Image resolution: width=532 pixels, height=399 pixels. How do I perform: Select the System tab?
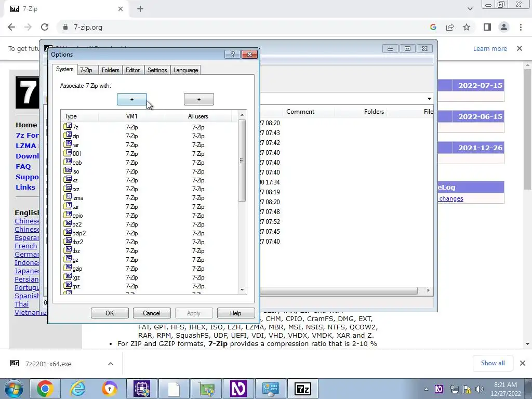point(65,69)
